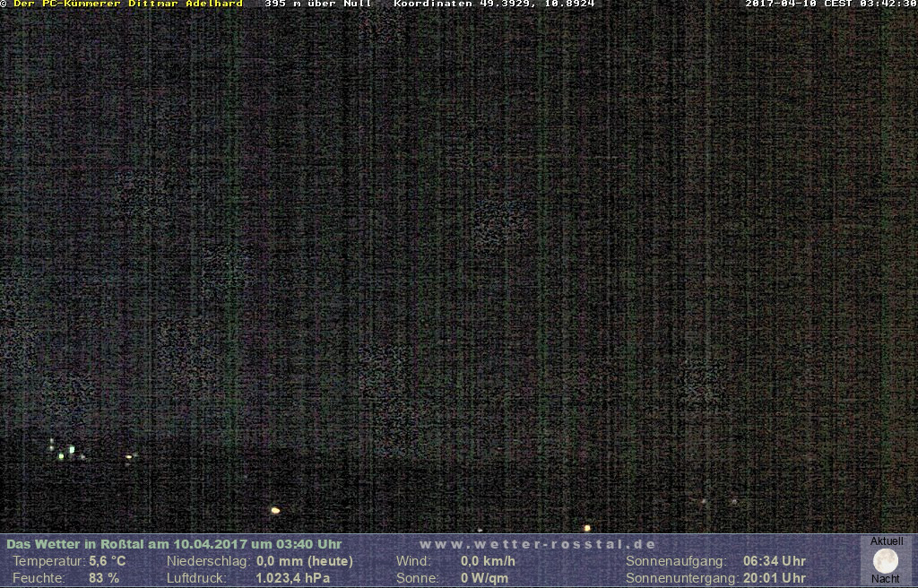Click the Sonne value 0 W/qm
The height and width of the screenshot is (588, 918).
point(484,578)
